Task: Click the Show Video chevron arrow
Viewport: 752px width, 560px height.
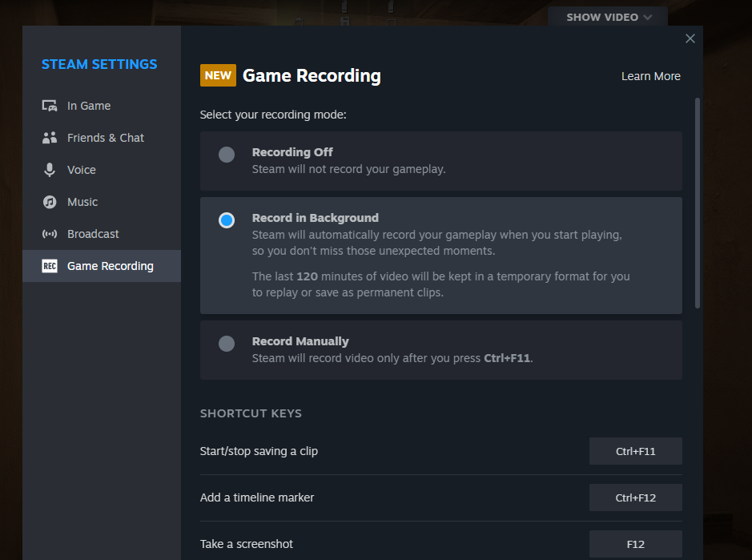Action: [648, 18]
